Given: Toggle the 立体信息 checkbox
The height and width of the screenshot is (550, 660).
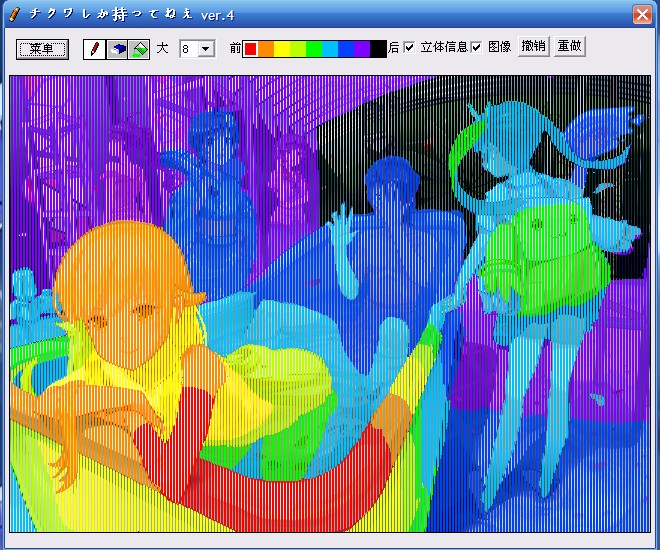Looking at the screenshot, I should [409, 48].
